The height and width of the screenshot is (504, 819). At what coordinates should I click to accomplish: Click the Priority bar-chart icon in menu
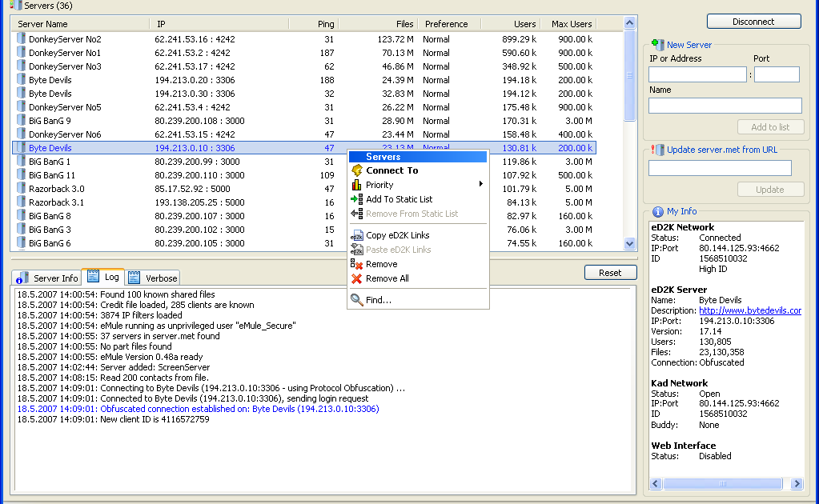[x=357, y=185]
